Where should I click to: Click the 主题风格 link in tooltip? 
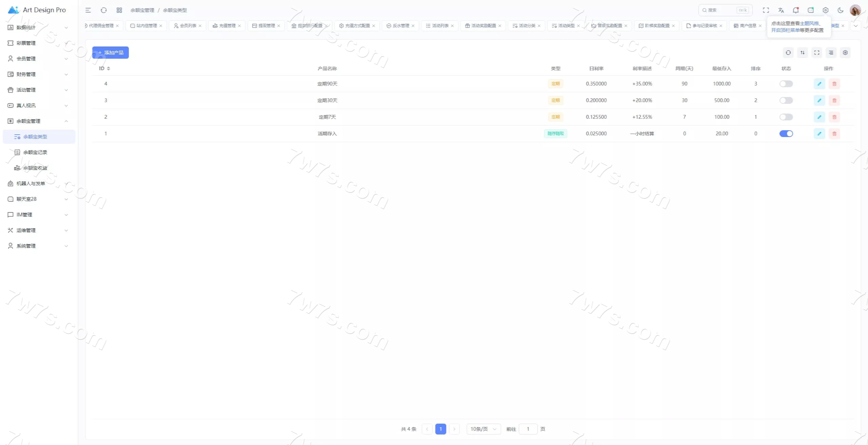(809, 23)
